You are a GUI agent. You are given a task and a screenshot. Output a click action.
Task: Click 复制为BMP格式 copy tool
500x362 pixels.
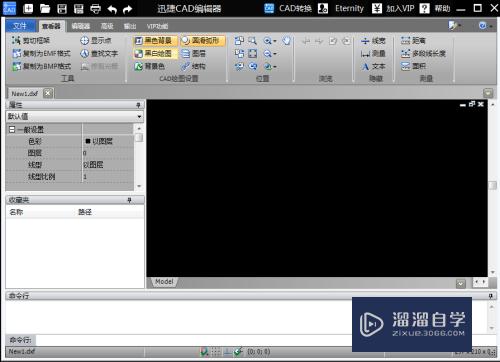pos(41,66)
